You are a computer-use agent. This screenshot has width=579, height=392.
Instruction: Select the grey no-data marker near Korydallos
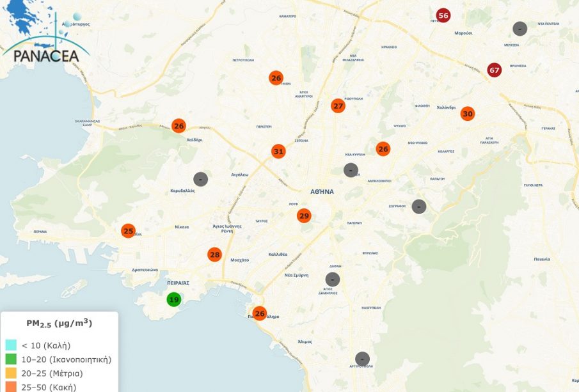point(201,180)
